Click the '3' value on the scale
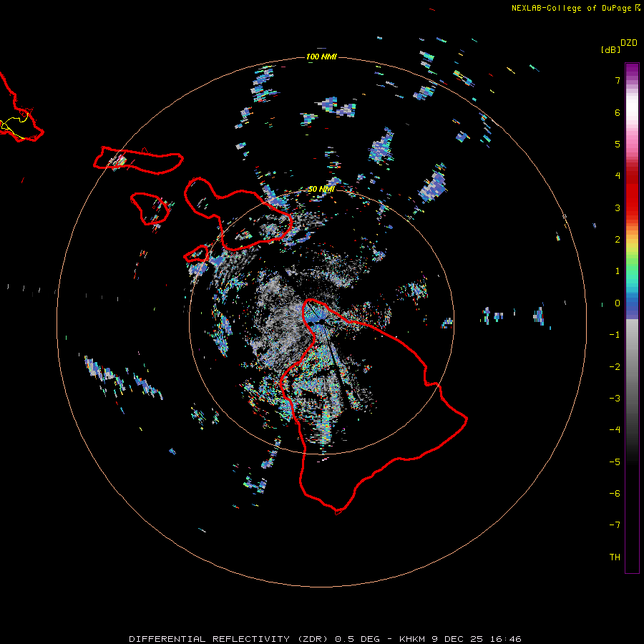Screen dimensions: 644x644 tap(618, 208)
